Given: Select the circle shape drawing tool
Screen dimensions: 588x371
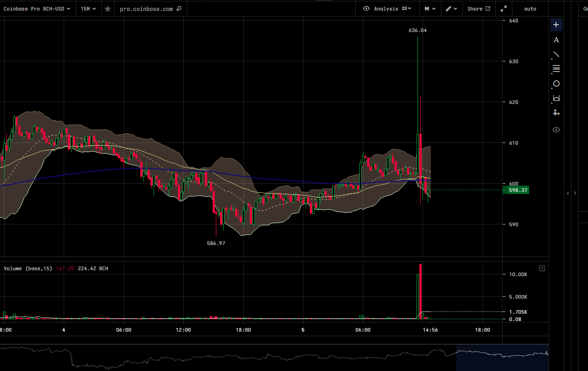Looking at the screenshot, I should click(556, 84).
